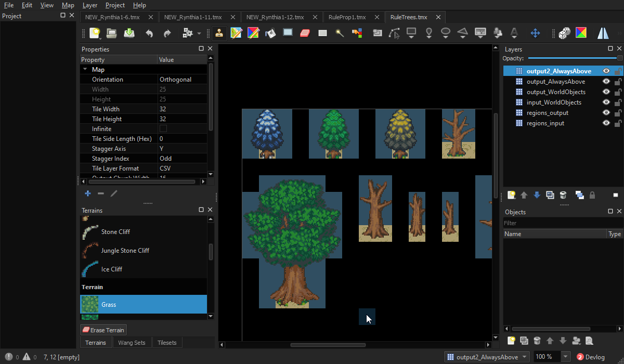Lower the selected layer with blue down arrow
The image size is (624, 364).
pyautogui.click(x=537, y=195)
